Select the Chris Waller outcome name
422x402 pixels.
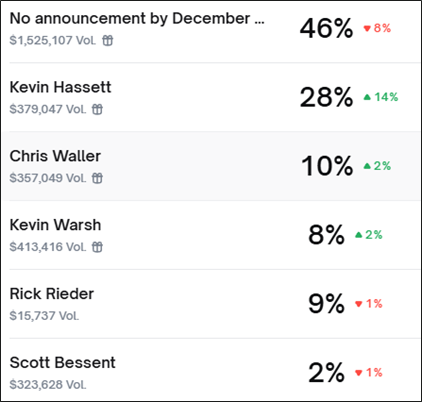tap(55, 156)
